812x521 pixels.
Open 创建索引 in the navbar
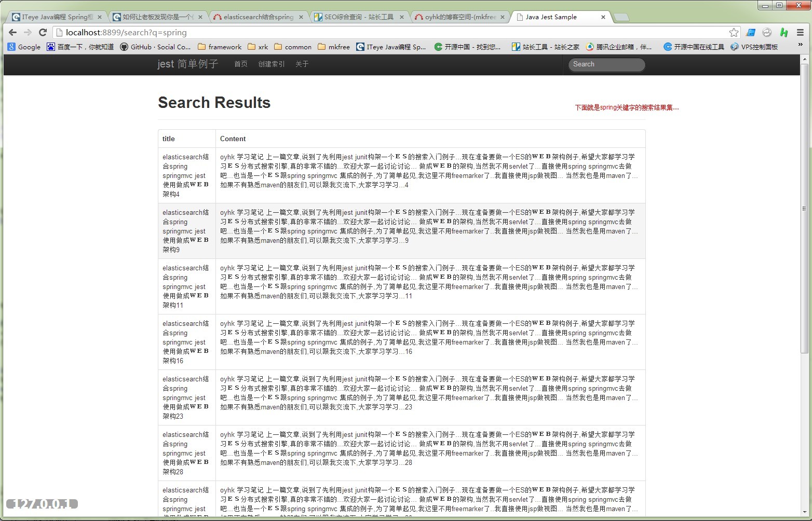coord(272,64)
